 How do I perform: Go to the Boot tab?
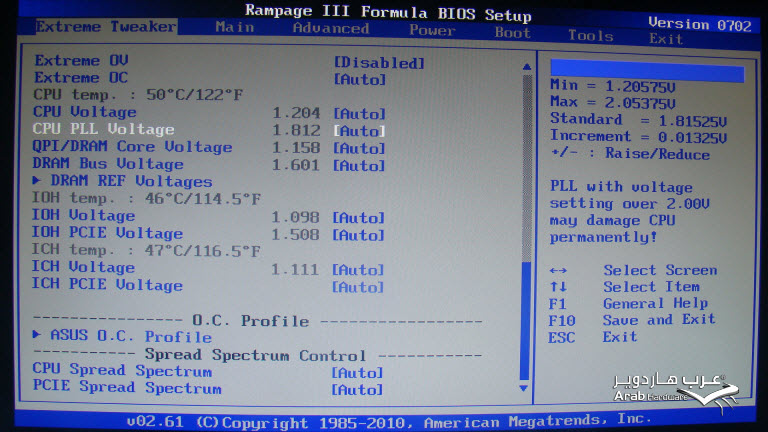pyautogui.click(x=512, y=32)
